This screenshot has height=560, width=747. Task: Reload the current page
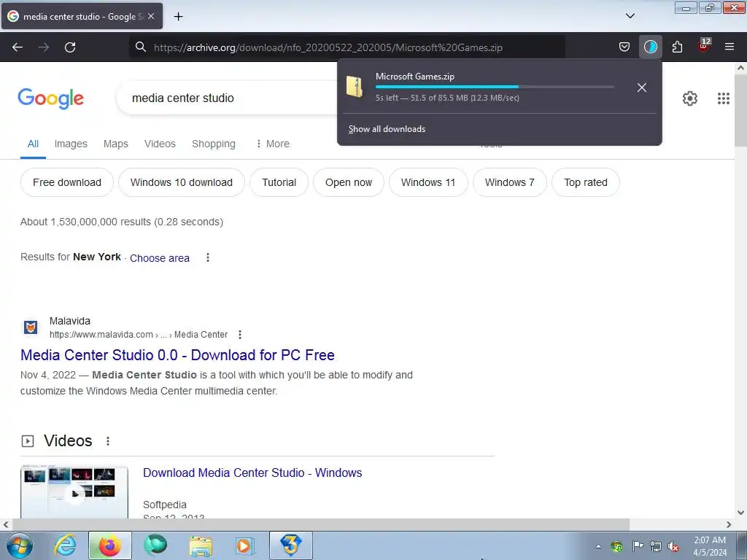[70, 47]
